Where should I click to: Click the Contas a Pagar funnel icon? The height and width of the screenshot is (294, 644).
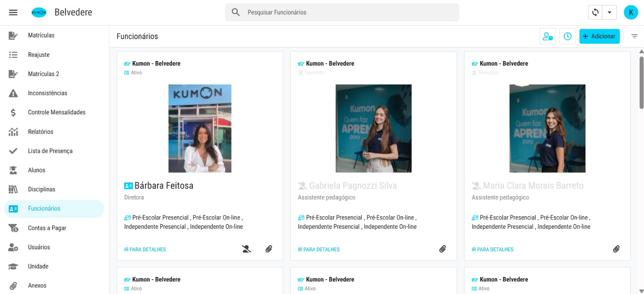[x=13, y=228]
